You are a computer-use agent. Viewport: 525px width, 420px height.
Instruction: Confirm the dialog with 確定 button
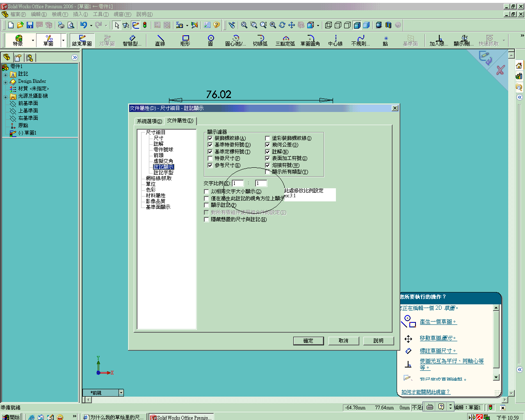point(308,341)
